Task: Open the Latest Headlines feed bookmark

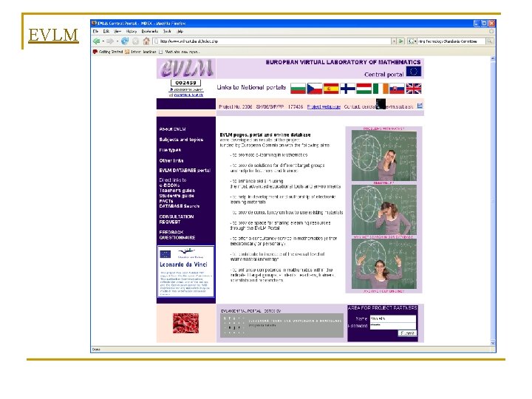Action: [x=140, y=52]
